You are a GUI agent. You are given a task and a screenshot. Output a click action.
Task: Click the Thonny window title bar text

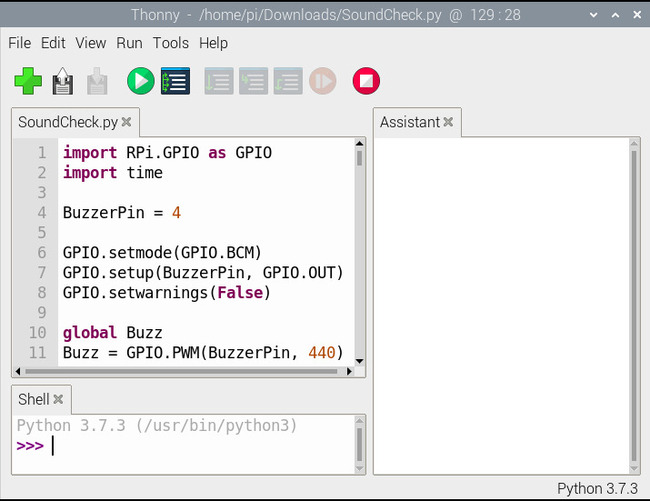(325, 15)
